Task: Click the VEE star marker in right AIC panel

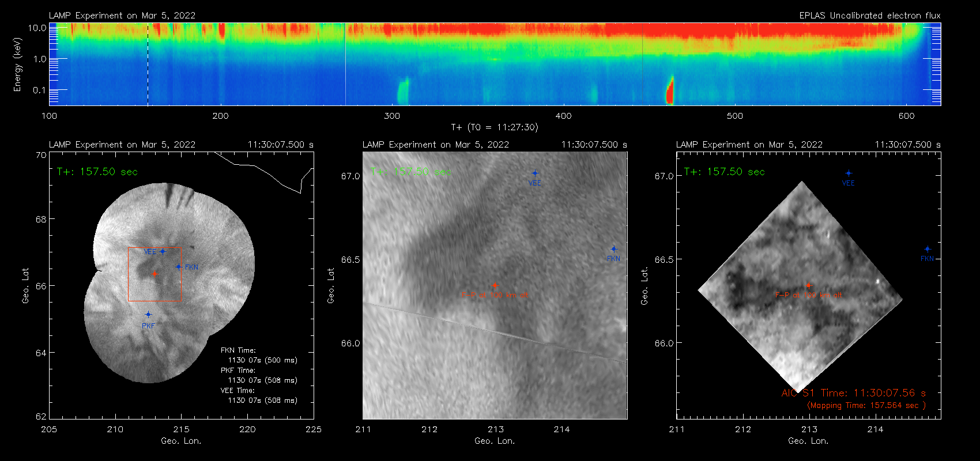Action: coord(849,173)
